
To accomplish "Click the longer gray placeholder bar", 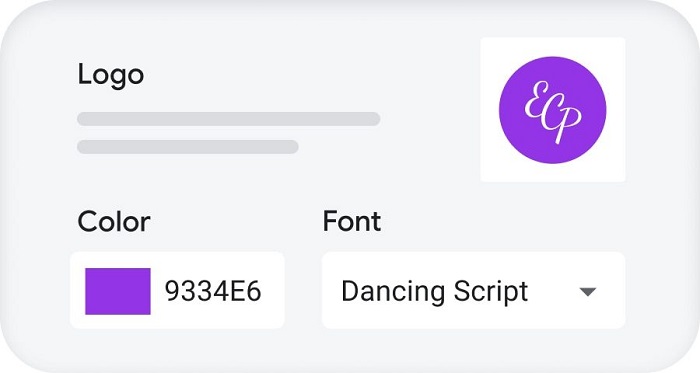I will pos(229,119).
